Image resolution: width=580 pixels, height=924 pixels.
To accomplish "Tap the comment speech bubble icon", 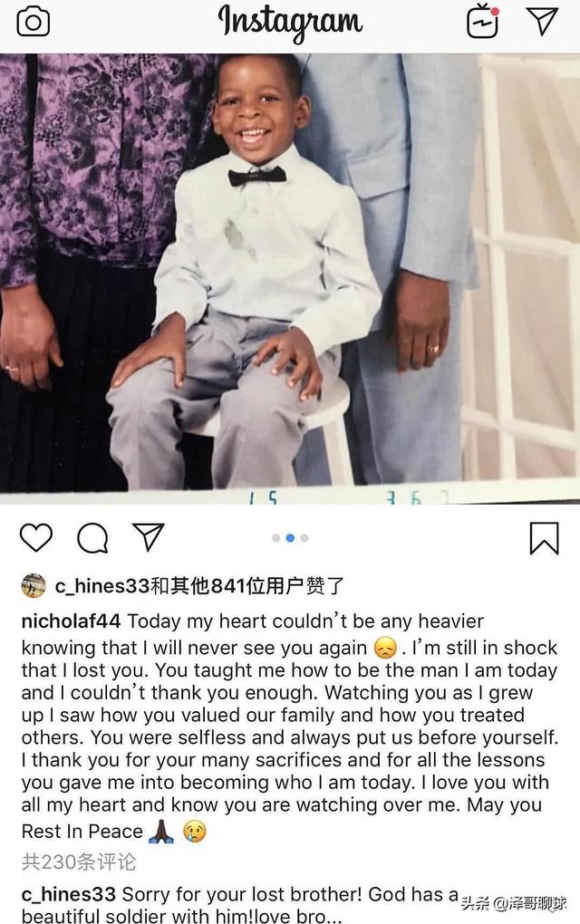I will click(x=92, y=537).
